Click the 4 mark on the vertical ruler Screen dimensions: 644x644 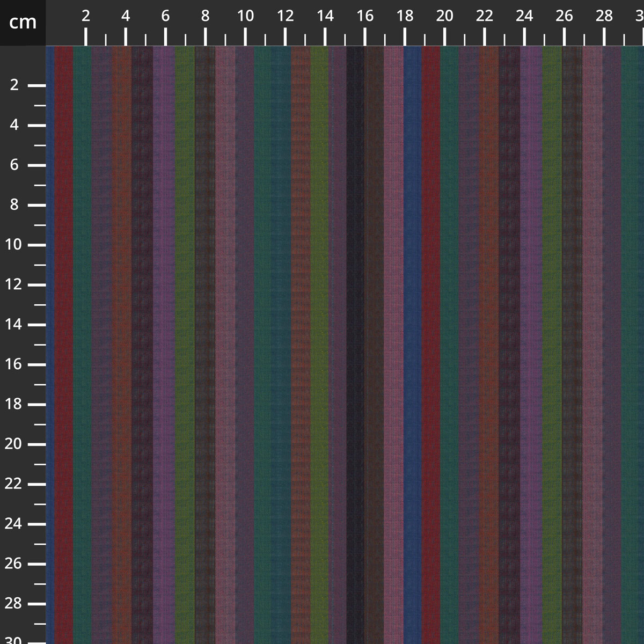tap(14, 125)
